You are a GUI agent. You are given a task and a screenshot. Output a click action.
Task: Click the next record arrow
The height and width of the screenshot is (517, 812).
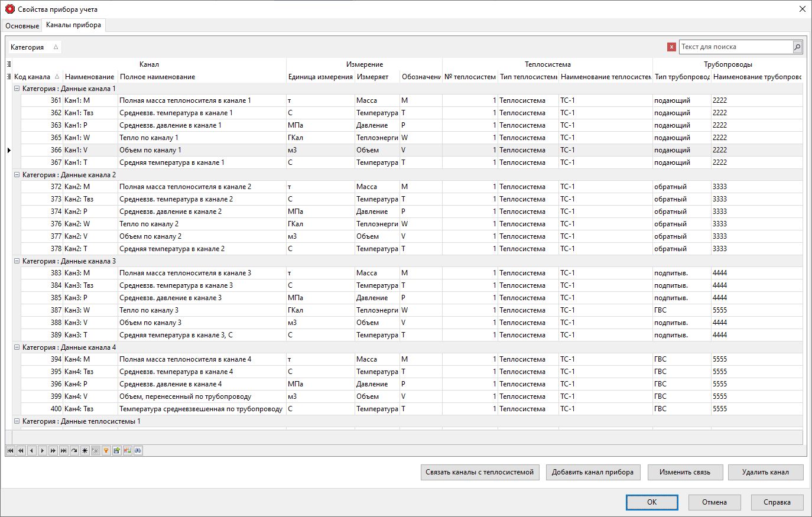pyautogui.click(x=42, y=450)
